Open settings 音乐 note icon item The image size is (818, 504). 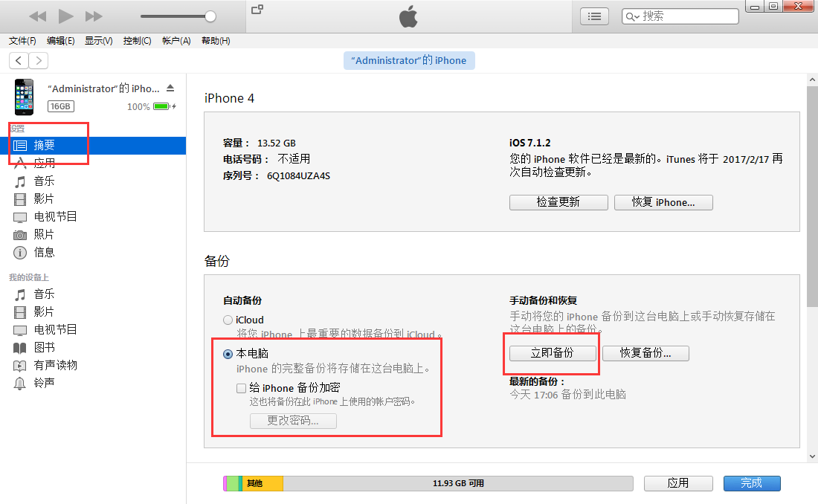93,181
